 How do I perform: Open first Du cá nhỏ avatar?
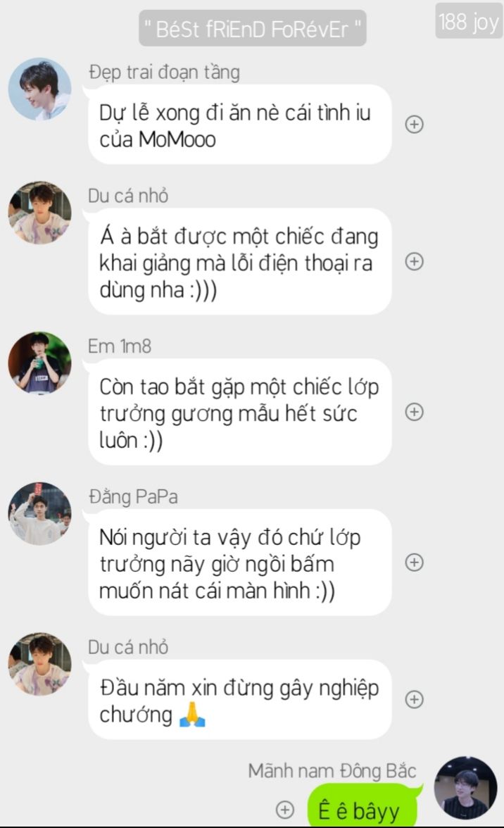pyautogui.click(x=39, y=213)
